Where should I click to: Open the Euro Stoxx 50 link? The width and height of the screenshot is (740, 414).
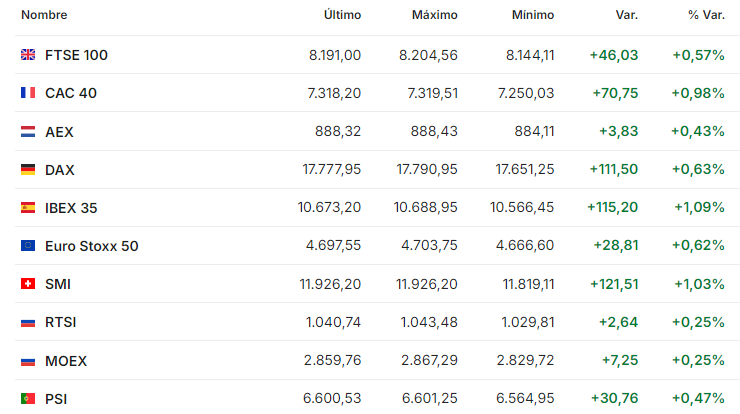click(x=92, y=246)
